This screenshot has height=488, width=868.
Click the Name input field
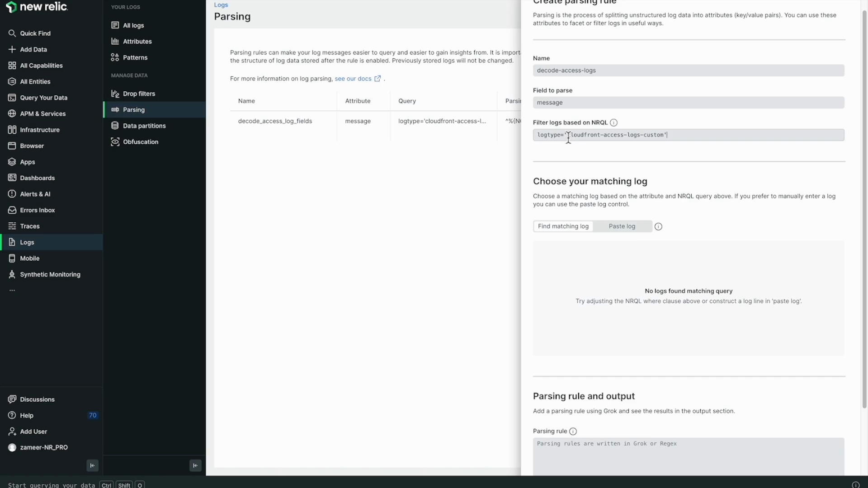tap(689, 70)
